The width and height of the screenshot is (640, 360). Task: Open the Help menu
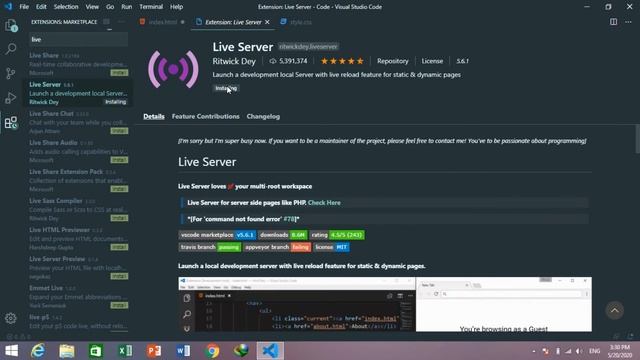click(x=176, y=7)
